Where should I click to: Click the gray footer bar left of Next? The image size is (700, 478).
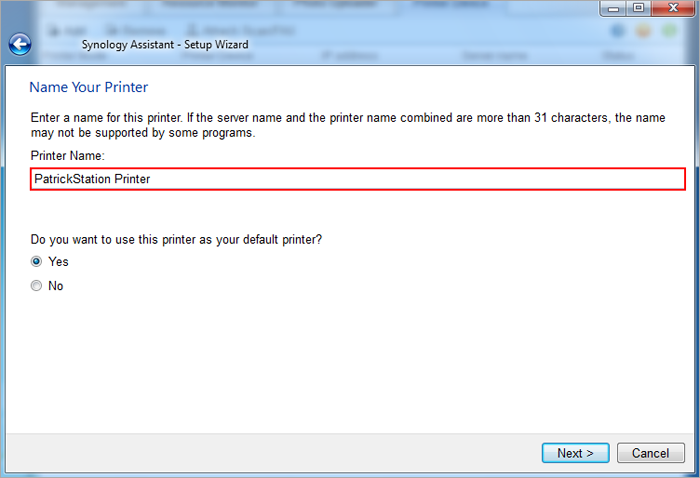[270, 453]
